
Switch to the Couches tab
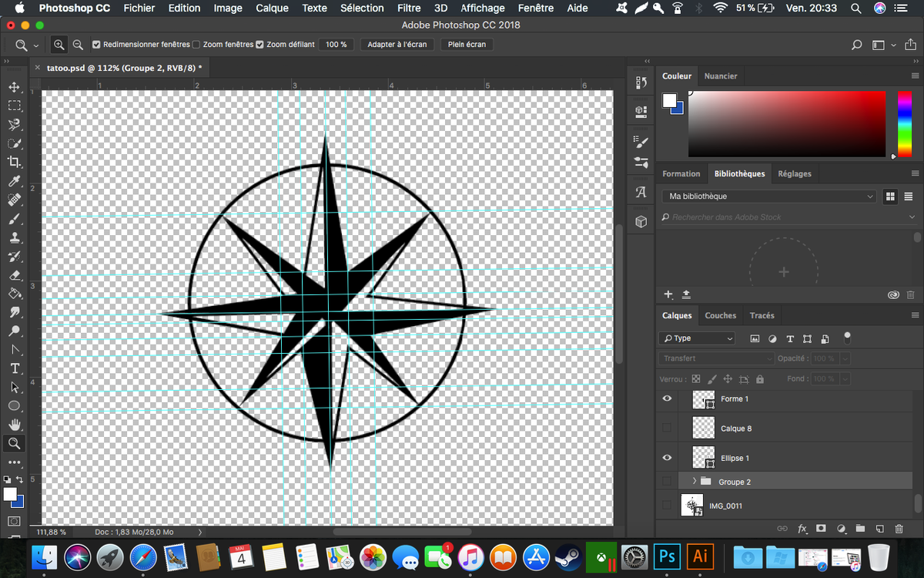tap(721, 315)
